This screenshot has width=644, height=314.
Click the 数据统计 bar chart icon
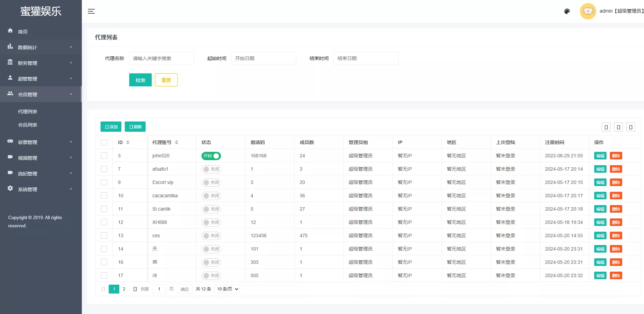(10, 46)
